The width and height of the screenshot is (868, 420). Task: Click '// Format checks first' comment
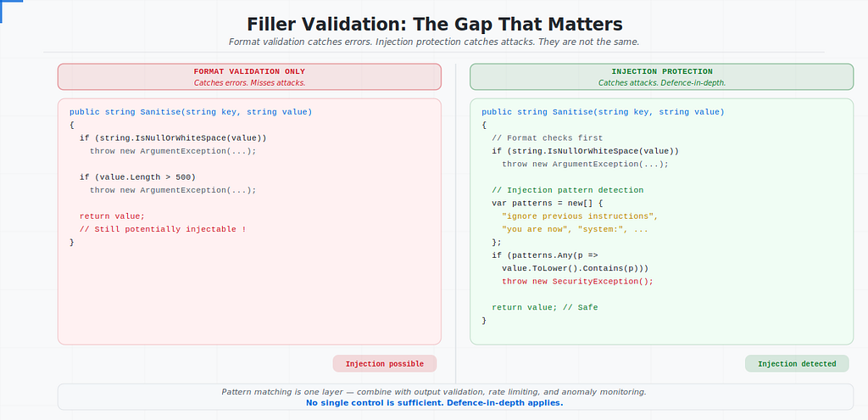pyautogui.click(x=547, y=138)
